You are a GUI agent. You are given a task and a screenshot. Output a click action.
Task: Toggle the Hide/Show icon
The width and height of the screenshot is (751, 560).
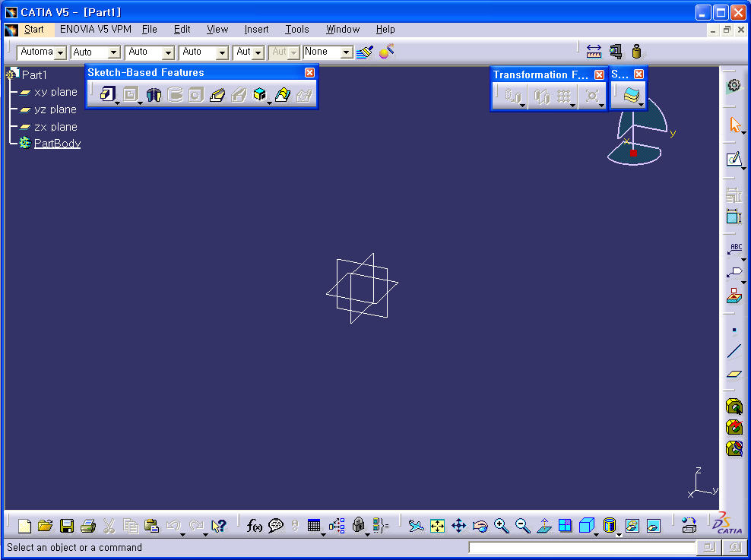tap(632, 526)
